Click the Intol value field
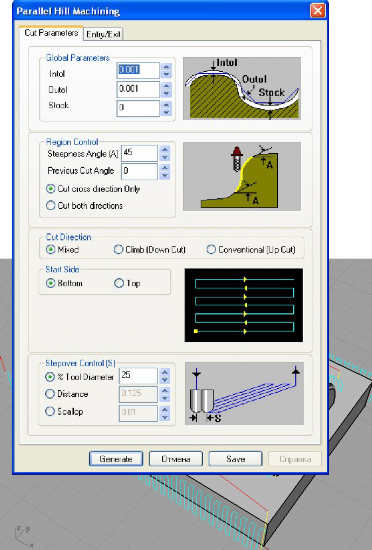 point(138,70)
